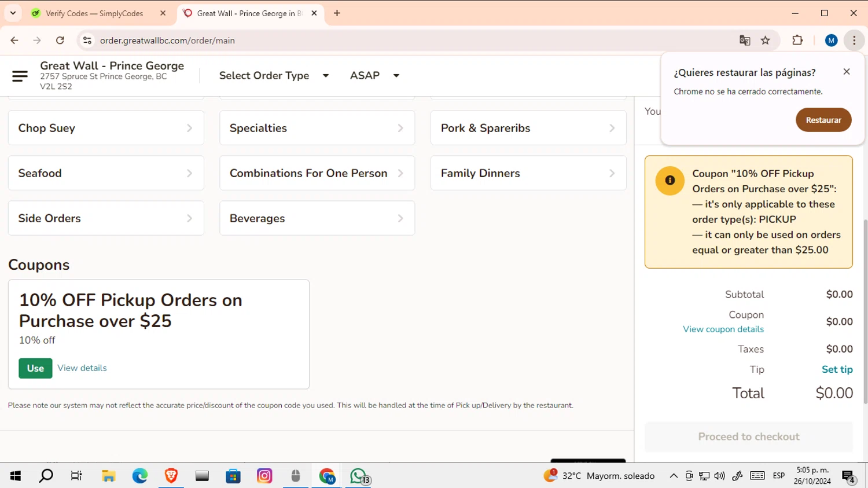The image size is (868, 488).
Task: Close the Great Wall tab
Action: pyautogui.click(x=314, y=13)
